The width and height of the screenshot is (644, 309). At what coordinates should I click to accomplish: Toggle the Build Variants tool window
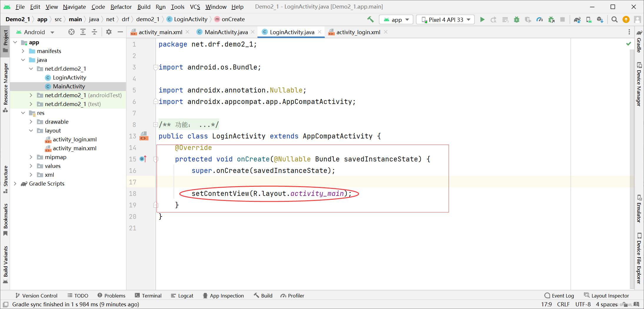[5, 265]
